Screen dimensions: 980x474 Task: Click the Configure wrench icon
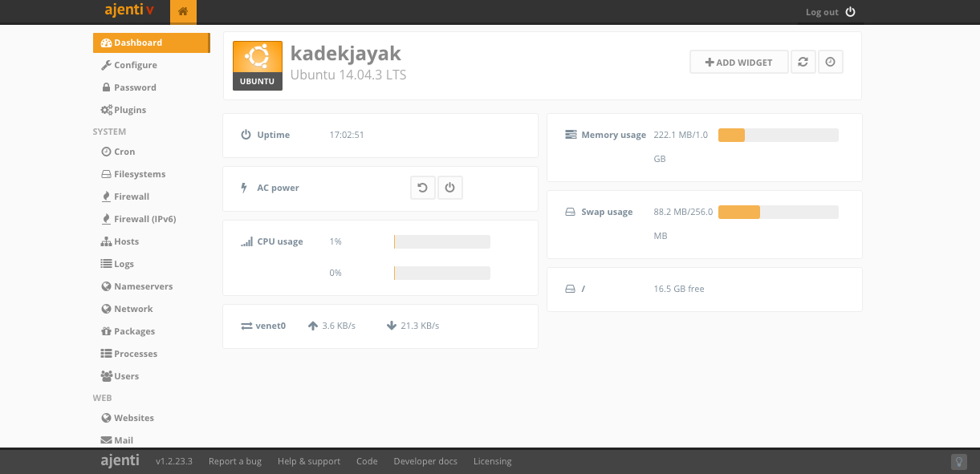[106, 65]
